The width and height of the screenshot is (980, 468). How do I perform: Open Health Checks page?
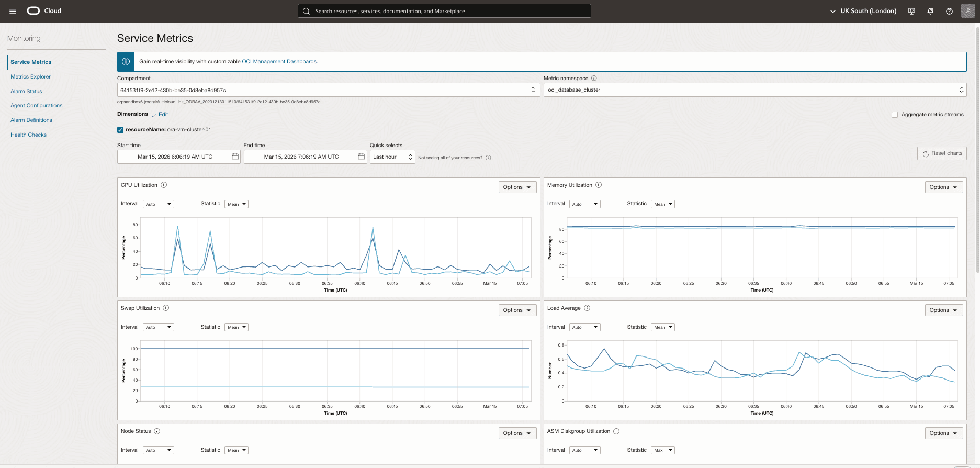[x=28, y=135]
